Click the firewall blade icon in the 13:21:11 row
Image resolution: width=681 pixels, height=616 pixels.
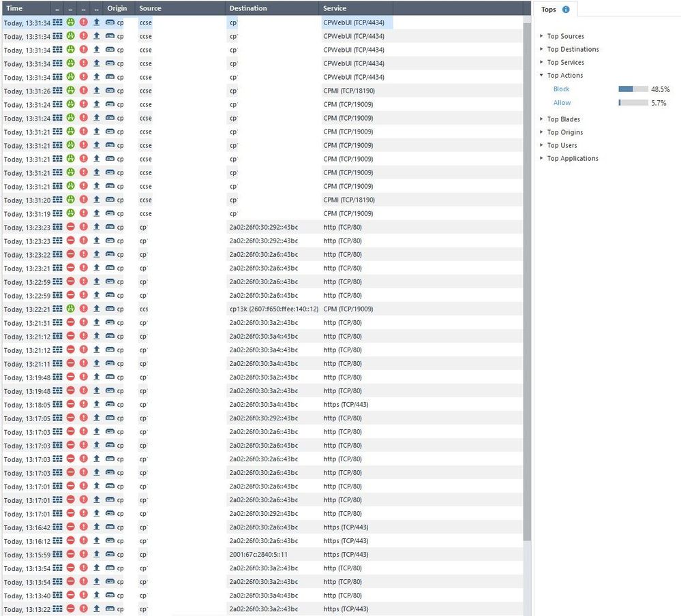(x=57, y=363)
